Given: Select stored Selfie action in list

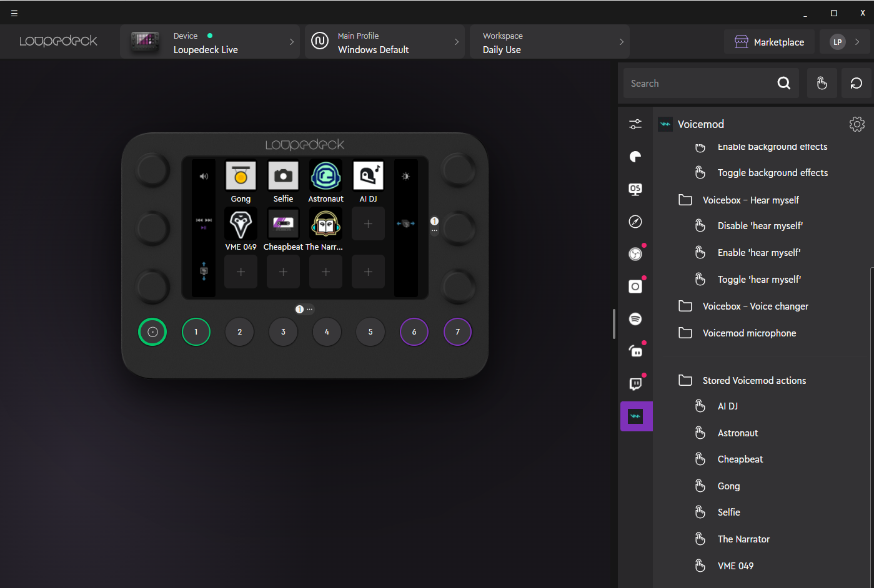Looking at the screenshot, I should 728,512.
